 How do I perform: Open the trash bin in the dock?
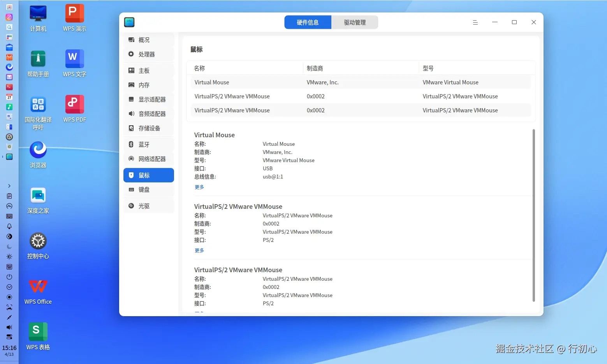pos(9,147)
